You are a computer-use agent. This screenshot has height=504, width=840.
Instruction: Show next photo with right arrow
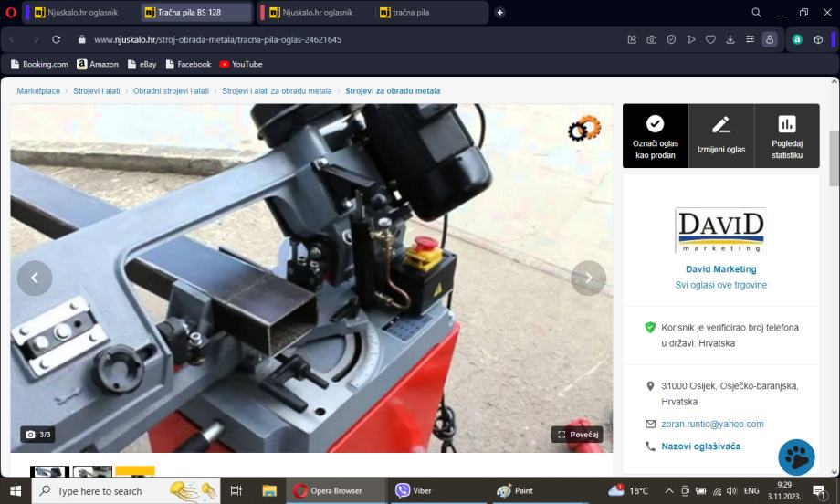(x=588, y=278)
